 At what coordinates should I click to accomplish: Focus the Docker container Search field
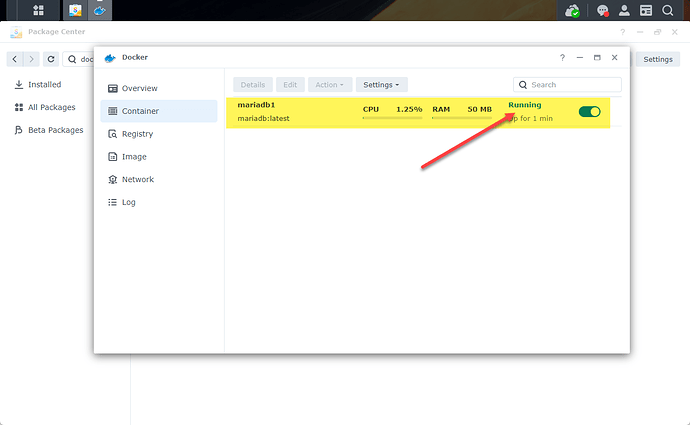coord(567,84)
